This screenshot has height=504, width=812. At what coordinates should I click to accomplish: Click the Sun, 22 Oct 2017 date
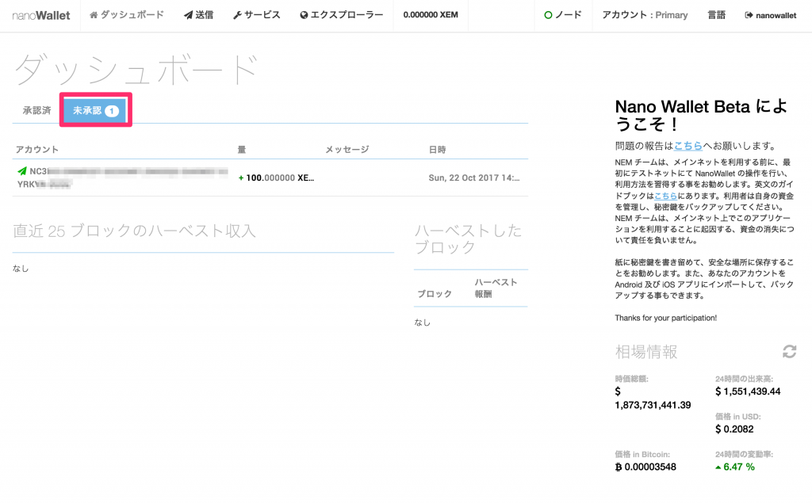[x=474, y=178]
